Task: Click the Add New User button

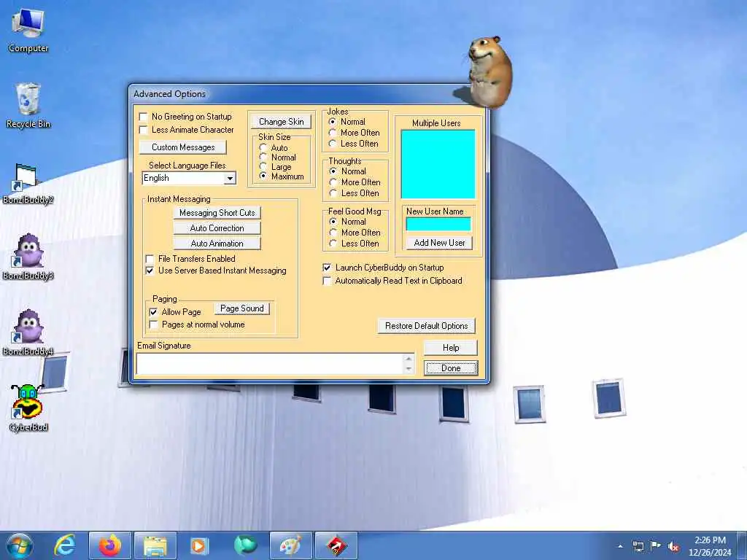Action: click(x=439, y=243)
